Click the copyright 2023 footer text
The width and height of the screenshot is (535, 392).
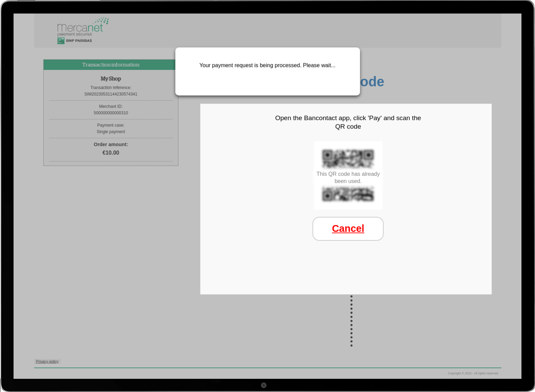coord(473,373)
